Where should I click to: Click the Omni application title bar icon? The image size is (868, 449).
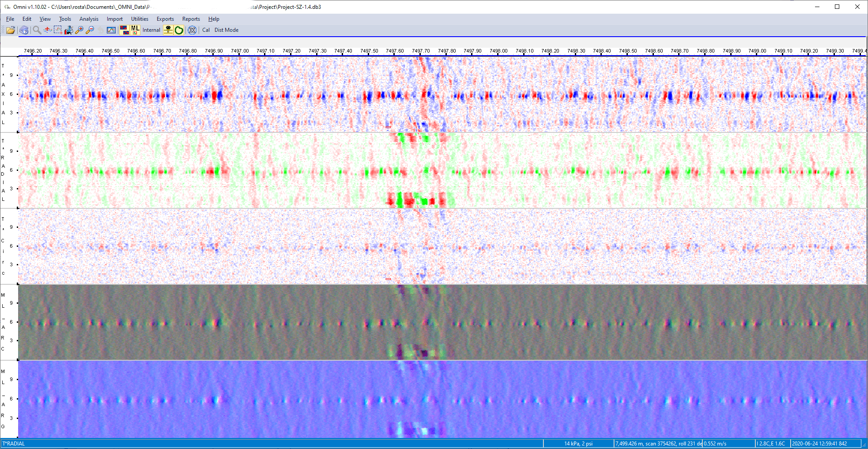point(7,7)
